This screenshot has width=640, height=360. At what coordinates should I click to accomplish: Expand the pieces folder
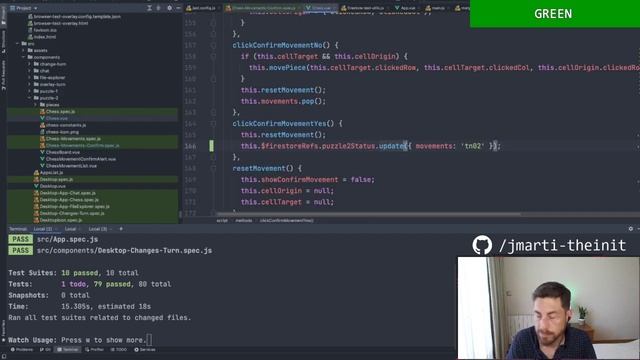(x=36, y=105)
